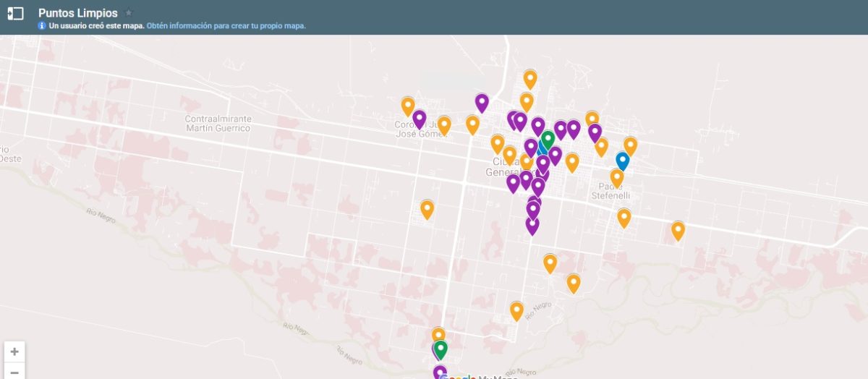Select the blue marker above Padre Stefenelli
The image size is (868, 379).
pyautogui.click(x=622, y=160)
